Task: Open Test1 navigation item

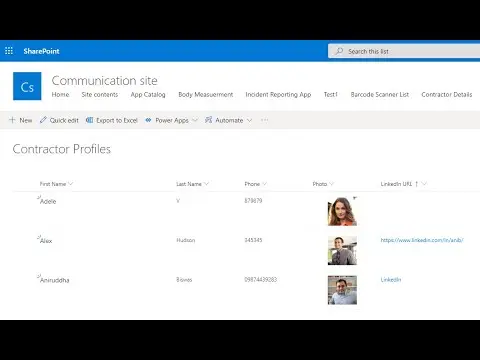Action: pyautogui.click(x=331, y=94)
